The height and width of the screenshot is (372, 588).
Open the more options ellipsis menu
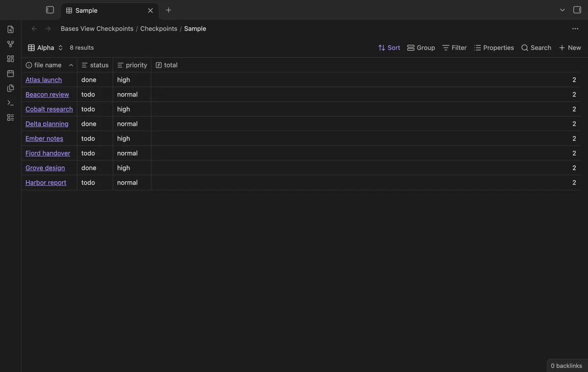[575, 28]
